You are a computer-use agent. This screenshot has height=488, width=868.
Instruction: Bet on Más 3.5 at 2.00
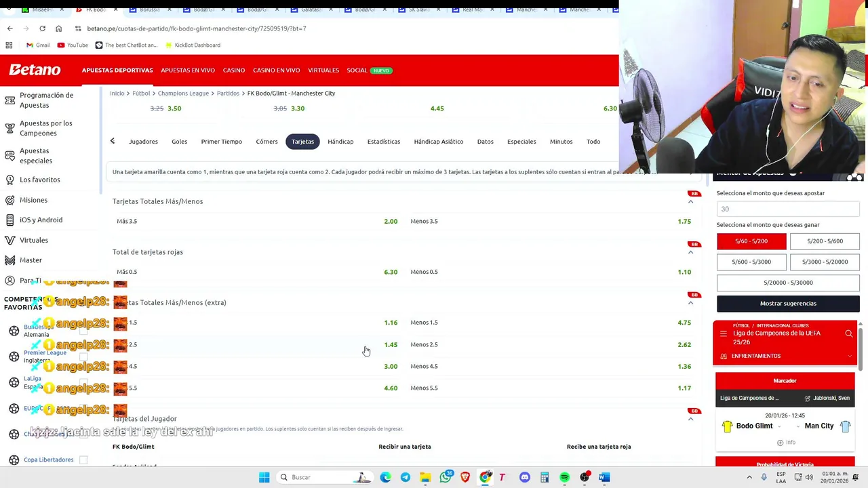point(257,222)
